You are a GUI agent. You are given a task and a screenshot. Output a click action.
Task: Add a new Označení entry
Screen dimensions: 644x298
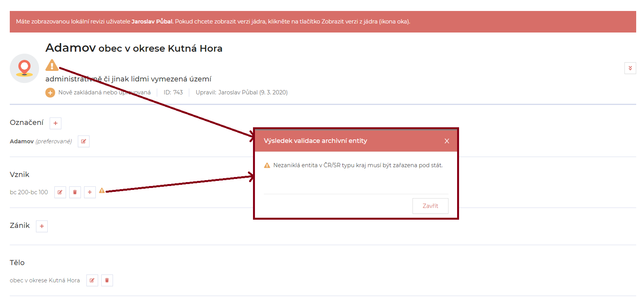point(56,123)
